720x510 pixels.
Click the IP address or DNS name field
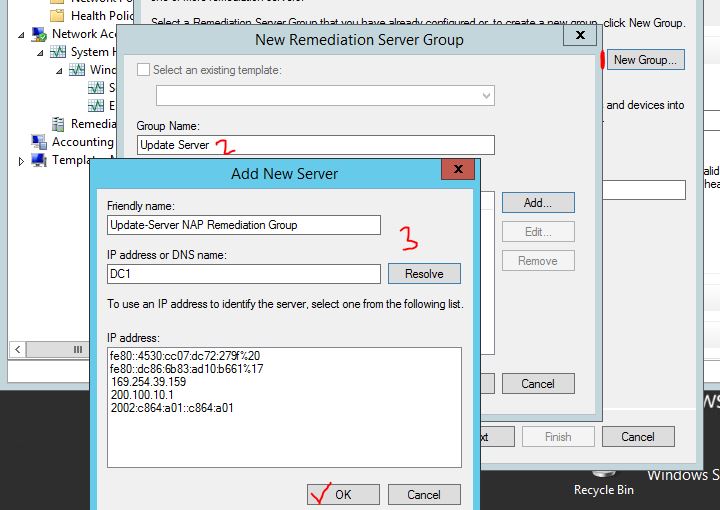244,274
